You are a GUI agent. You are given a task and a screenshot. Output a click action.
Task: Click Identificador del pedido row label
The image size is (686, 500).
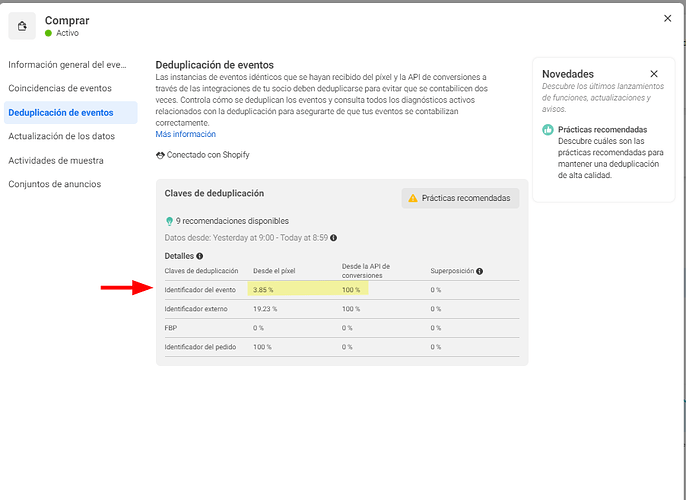(x=200, y=347)
